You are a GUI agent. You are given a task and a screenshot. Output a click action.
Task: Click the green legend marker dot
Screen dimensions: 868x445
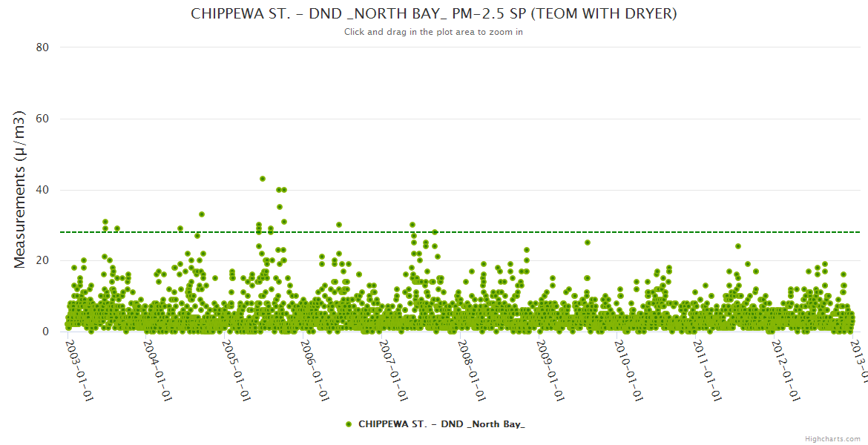(x=349, y=424)
